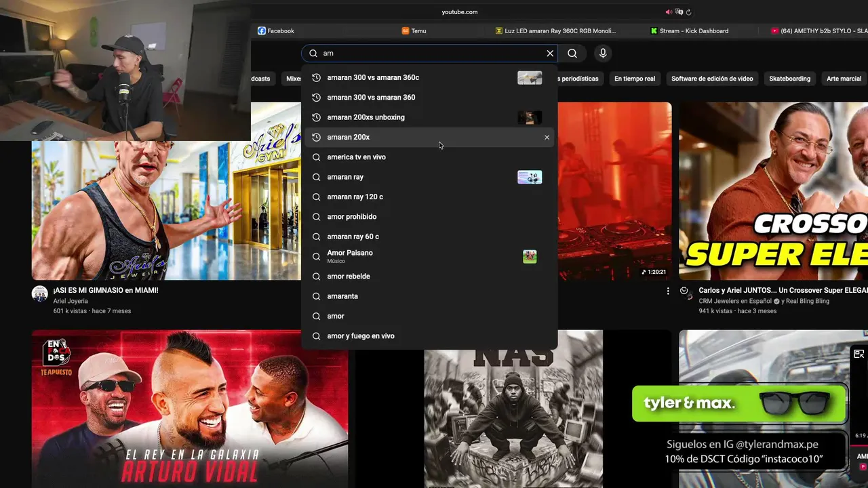Open 'Carlos y Ariel JUNTOS' video title
This screenshot has height=488, width=868.
pos(783,290)
